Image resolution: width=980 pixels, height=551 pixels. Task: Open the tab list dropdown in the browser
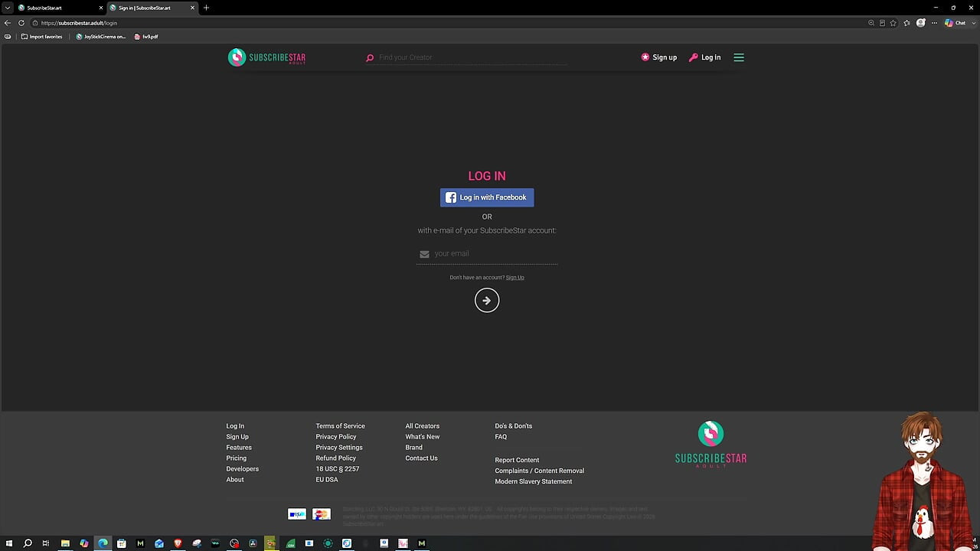(7, 8)
